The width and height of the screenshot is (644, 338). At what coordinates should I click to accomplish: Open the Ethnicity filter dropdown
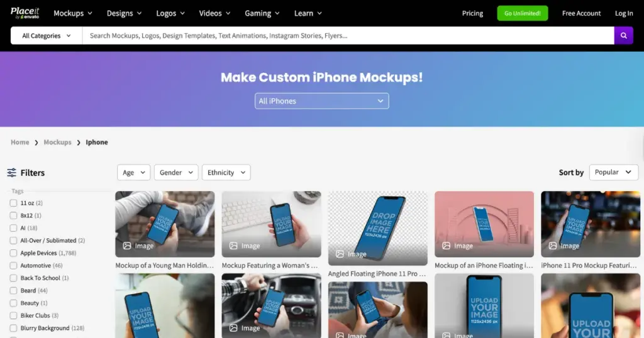pos(226,172)
